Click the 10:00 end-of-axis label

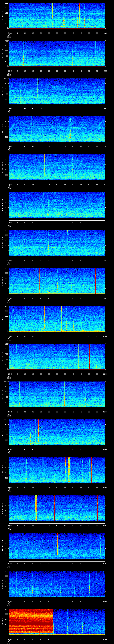[x=105, y=336]
